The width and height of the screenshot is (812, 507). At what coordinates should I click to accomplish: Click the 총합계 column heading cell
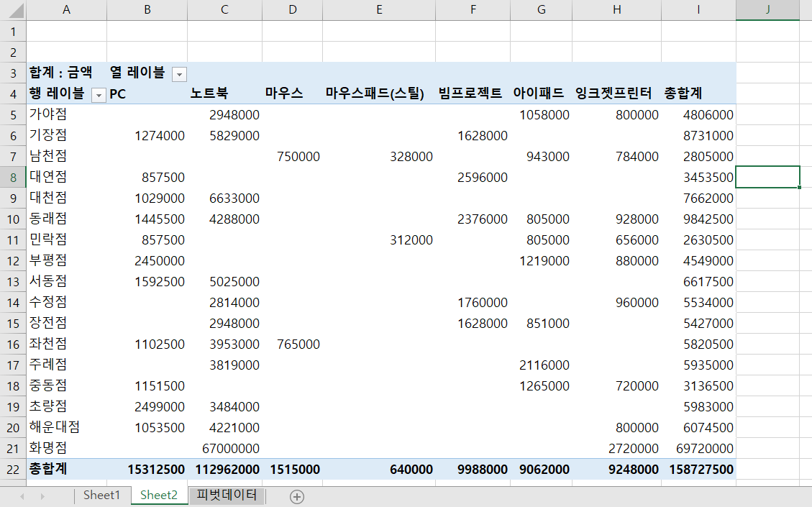[x=698, y=93]
